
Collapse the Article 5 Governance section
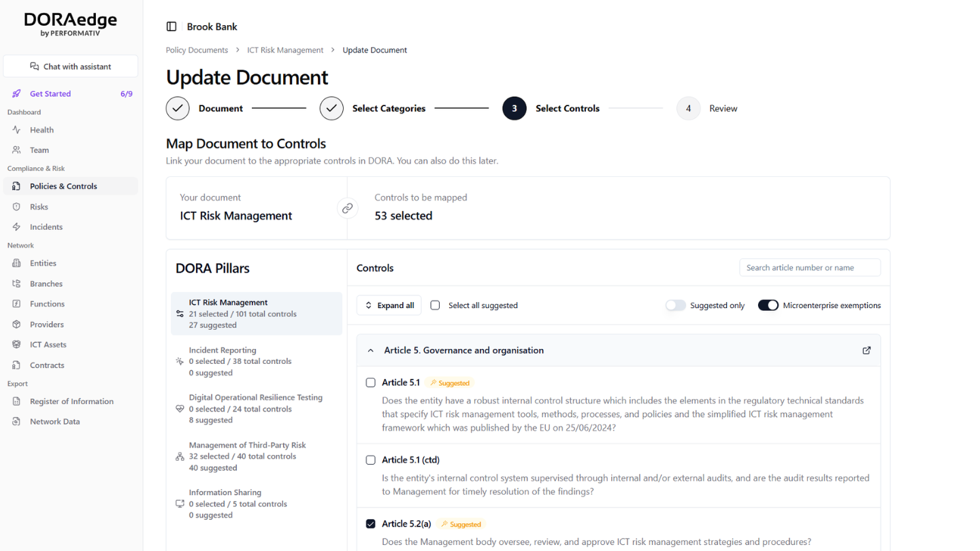[x=370, y=350]
